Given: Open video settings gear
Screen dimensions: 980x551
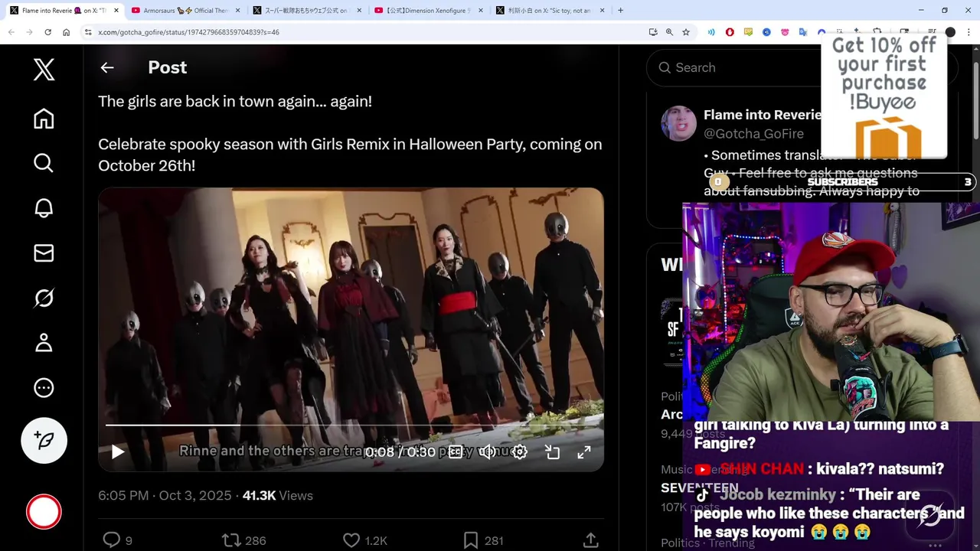Looking at the screenshot, I should (520, 452).
